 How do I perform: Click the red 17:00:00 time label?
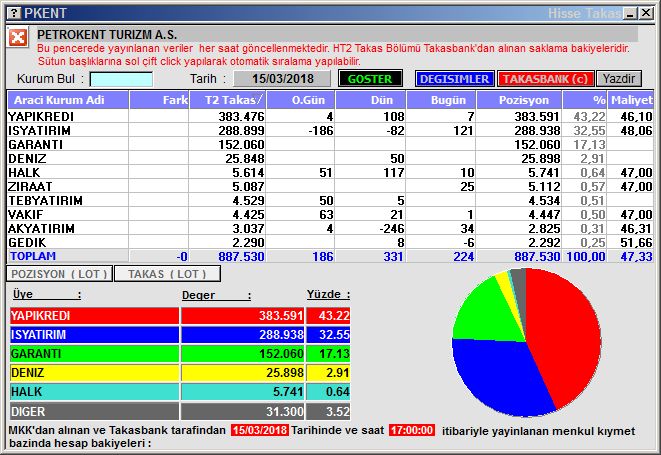click(411, 430)
